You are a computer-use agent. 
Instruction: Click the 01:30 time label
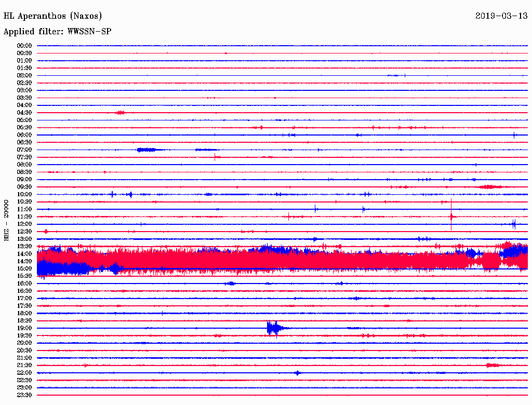(24, 68)
